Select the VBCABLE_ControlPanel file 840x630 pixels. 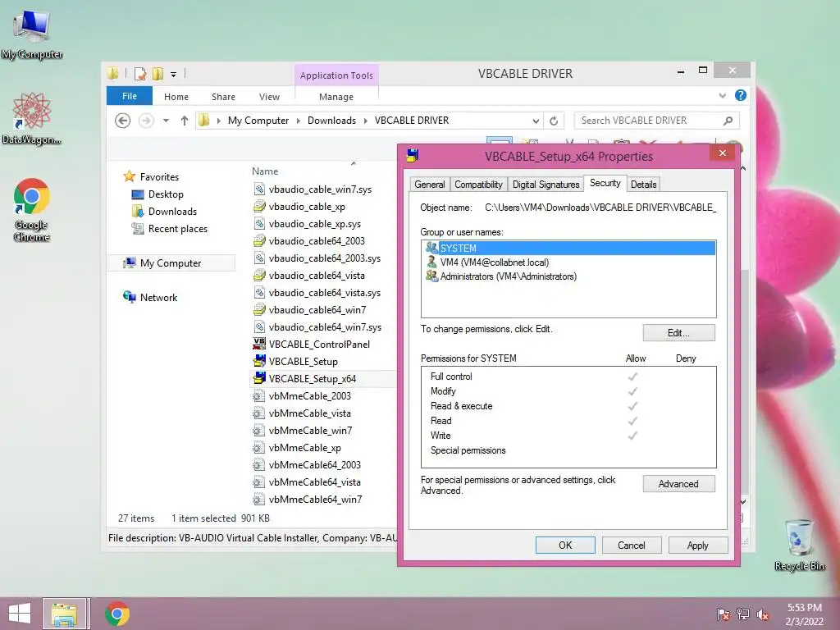click(x=311, y=344)
